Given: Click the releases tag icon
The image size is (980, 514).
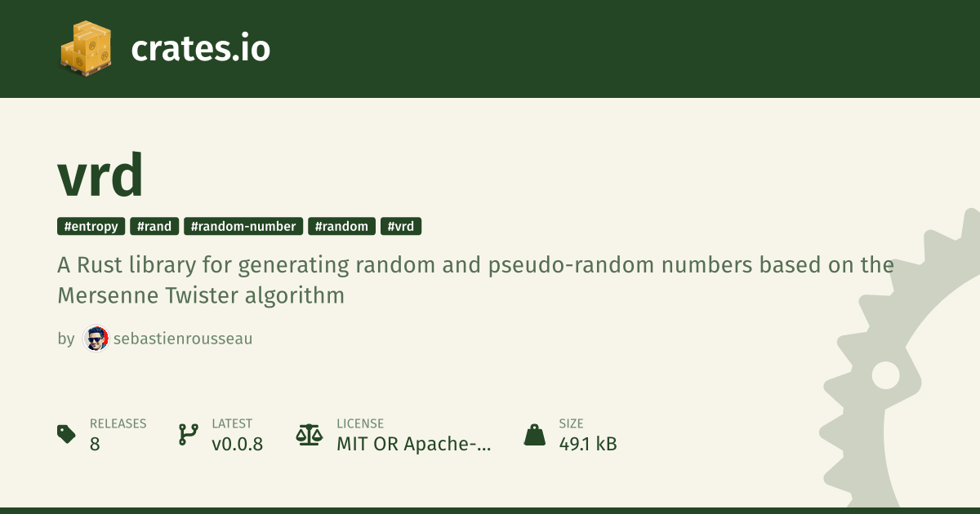Looking at the screenshot, I should [x=67, y=434].
